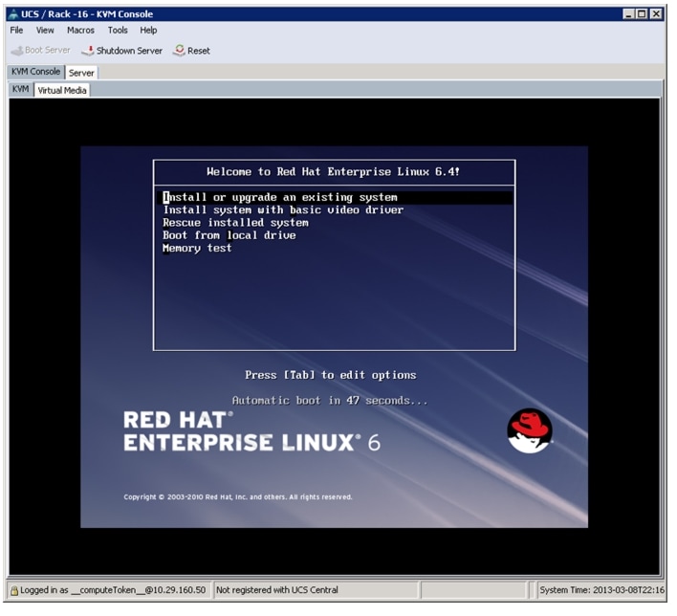Click the Welcome to Red Hat Enterprise Linux title
677x616 pixels.
click(334, 172)
